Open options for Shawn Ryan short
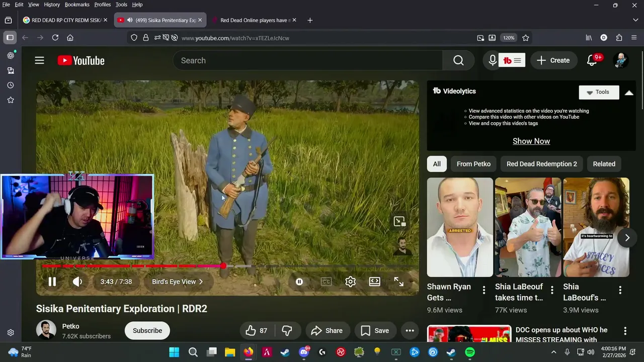Screen dimensions: 644x362 484,290
